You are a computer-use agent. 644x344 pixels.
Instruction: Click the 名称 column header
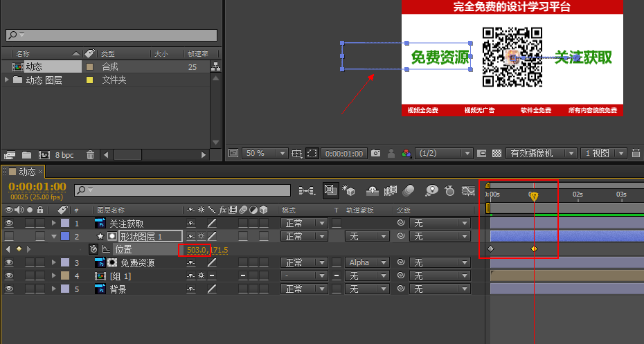click(x=23, y=54)
